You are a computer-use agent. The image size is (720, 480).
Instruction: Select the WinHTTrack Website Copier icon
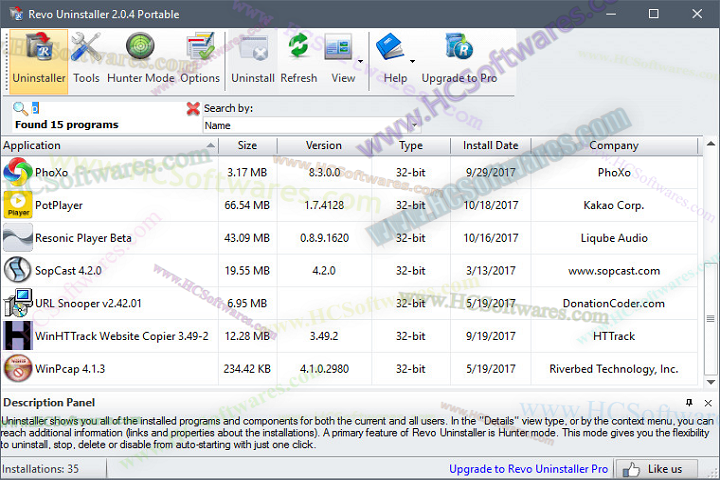point(18,336)
